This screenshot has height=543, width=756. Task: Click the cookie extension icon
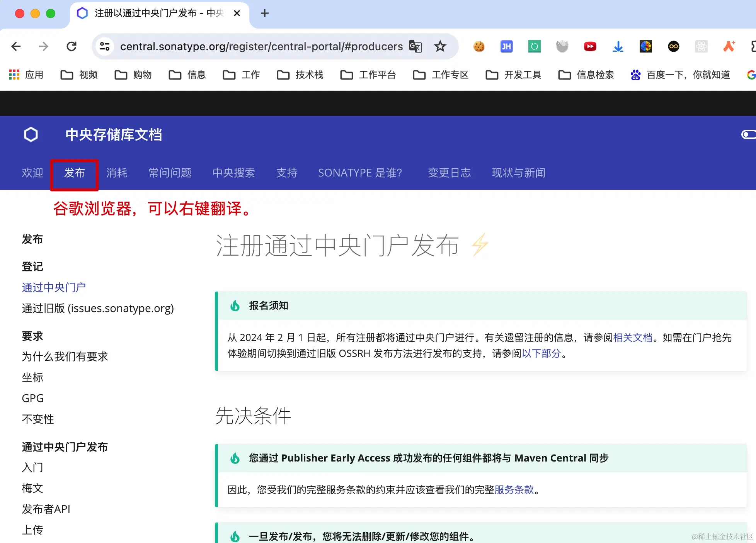click(478, 47)
